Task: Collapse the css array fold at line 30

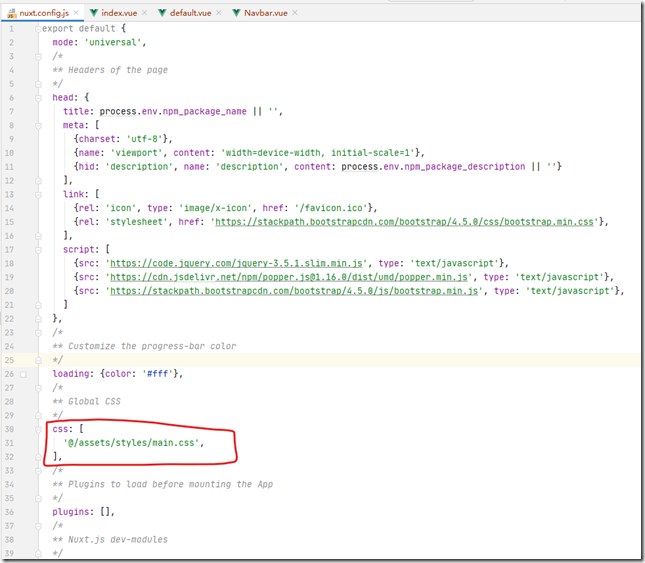Action: click(38, 429)
